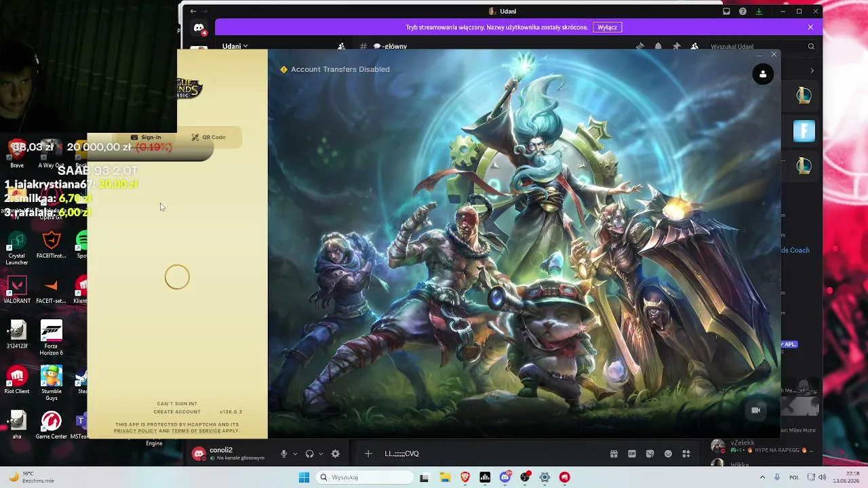Select the 3124123f desktop file
Viewport: 868px width, 488px height.
[x=17, y=335]
